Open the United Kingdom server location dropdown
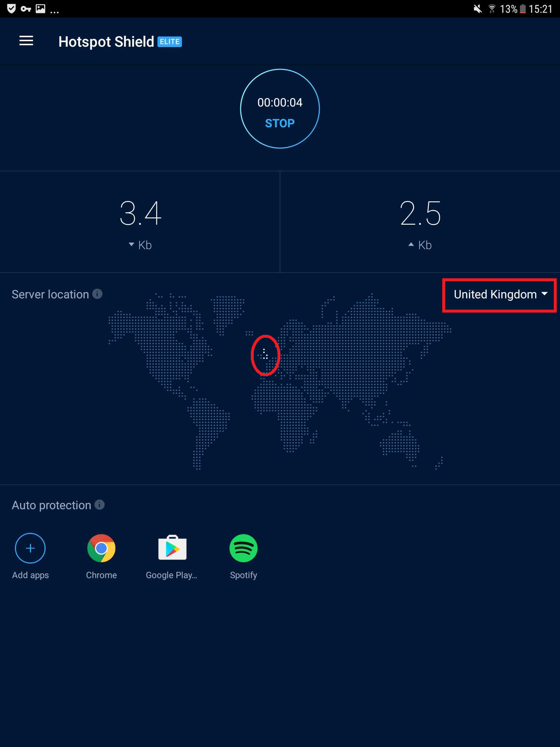Screen dimensions: 560x747 point(500,294)
